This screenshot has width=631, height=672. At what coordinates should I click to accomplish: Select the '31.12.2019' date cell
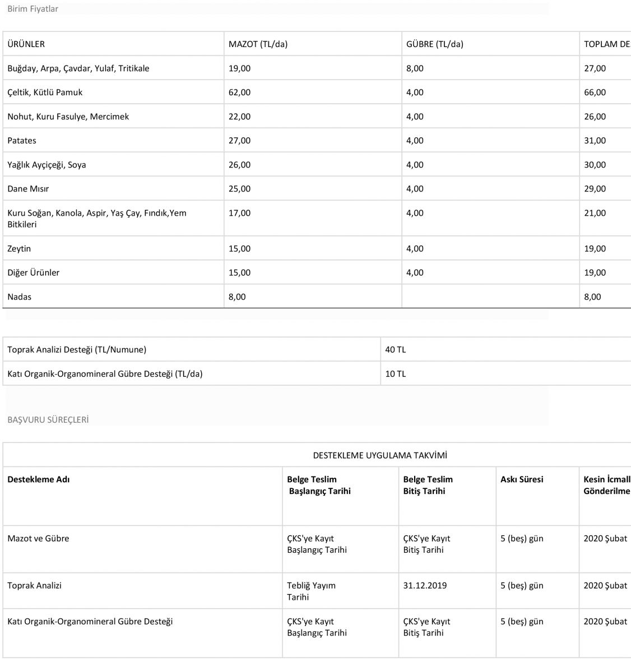425,586
